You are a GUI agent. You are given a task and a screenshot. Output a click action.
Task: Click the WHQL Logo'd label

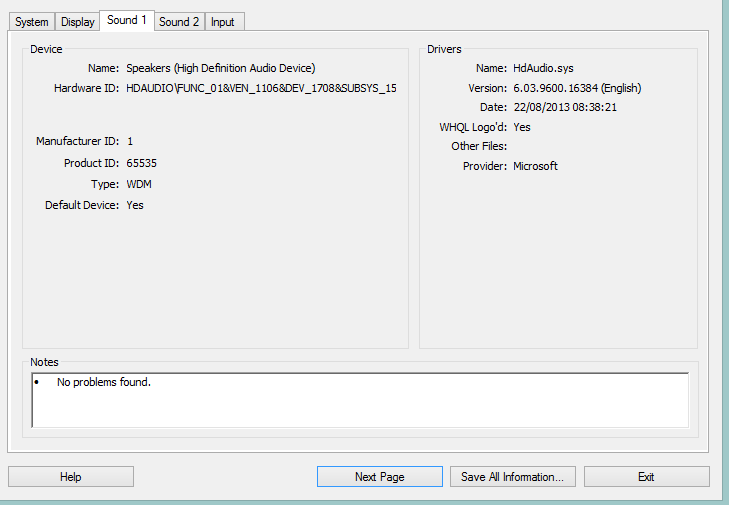click(473, 127)
